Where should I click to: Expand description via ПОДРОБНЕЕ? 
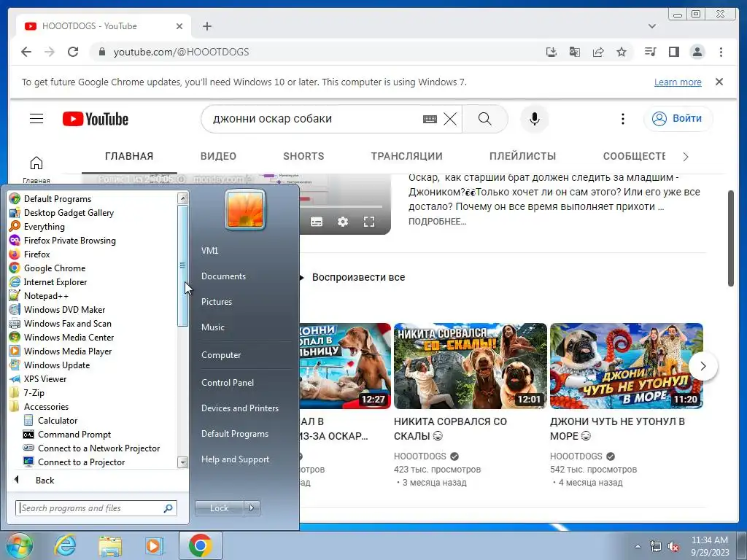pos(437,222)
